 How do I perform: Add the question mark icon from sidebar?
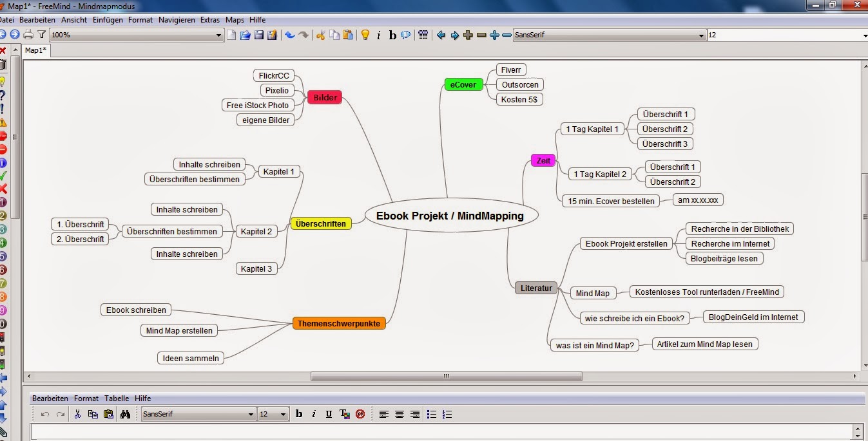pyautogui.click(x=3, y=95)
